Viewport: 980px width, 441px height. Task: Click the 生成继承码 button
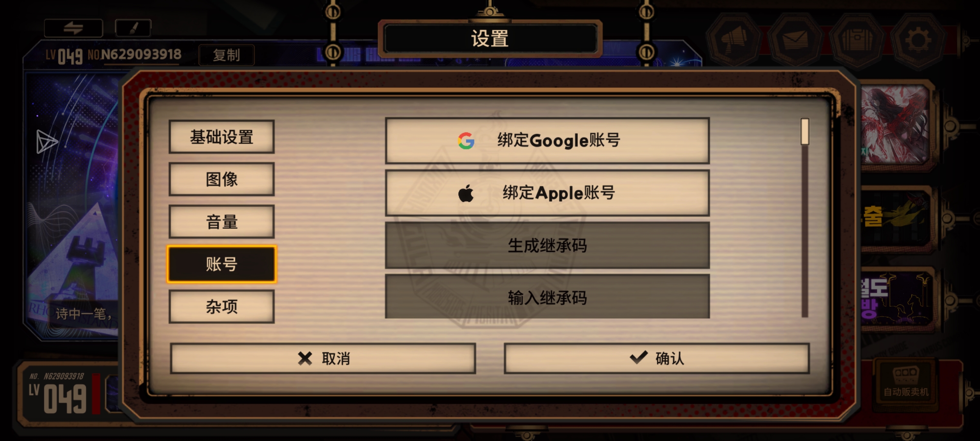(x=547, y=245)
